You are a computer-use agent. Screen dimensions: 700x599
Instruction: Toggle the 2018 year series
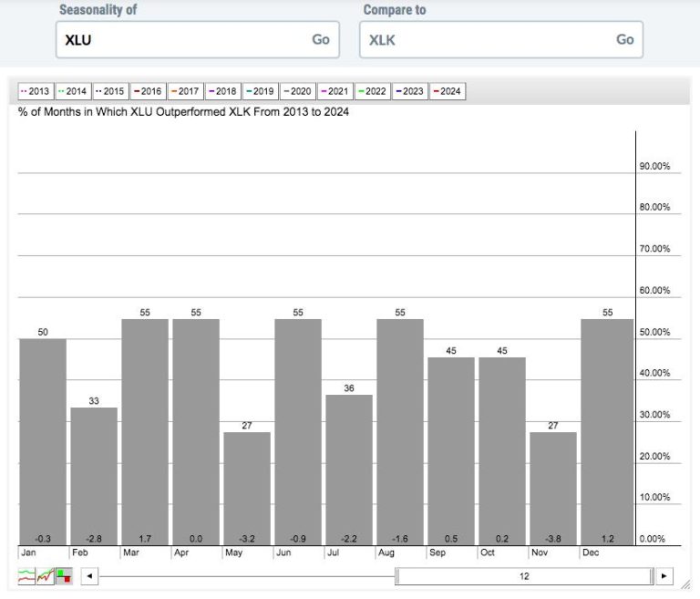click(222, 91)
